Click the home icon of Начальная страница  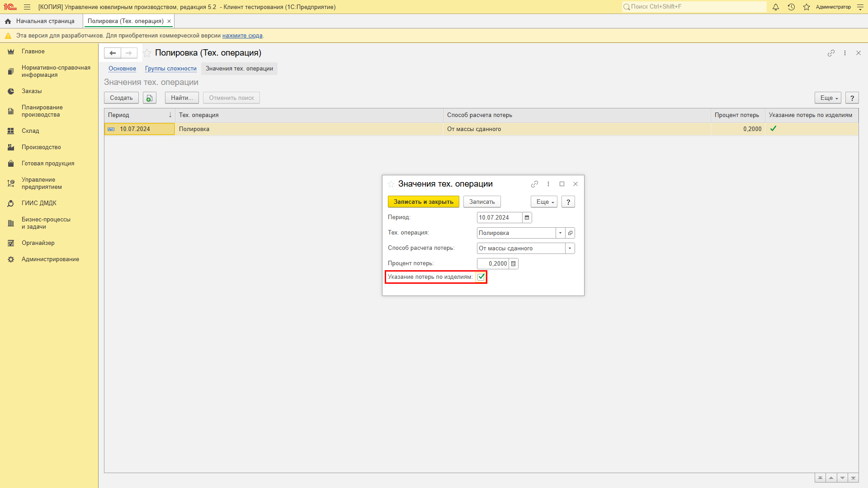(8, 21)
